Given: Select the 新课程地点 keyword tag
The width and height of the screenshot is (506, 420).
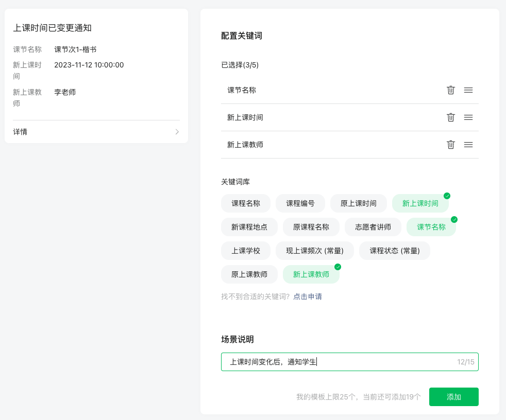Looking at the screenshot, I should [249, 227].
